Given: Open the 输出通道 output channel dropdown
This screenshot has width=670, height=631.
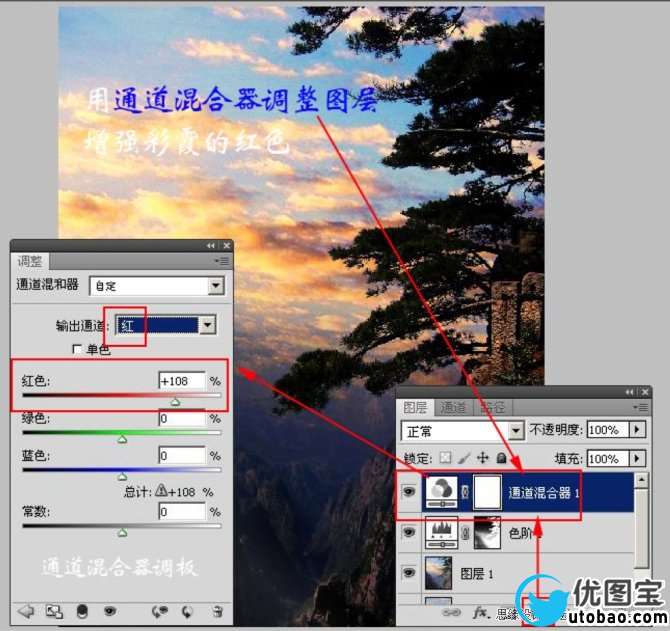Looking at the screenshot, I should click(x=207, y=325).
